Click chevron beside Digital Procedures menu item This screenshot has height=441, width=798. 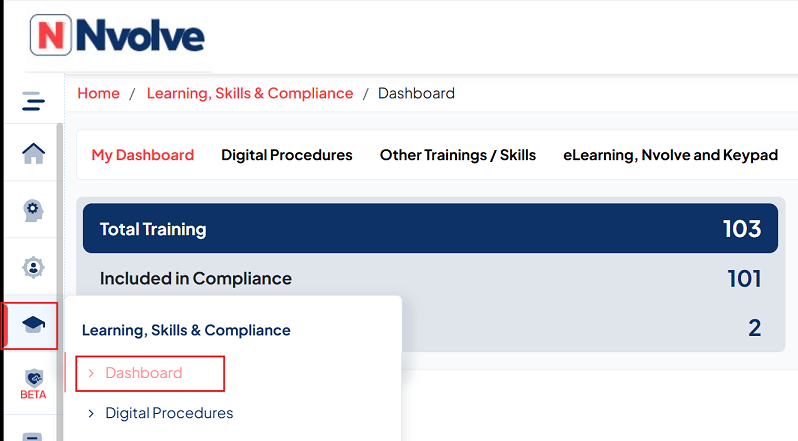click(91, 414)
